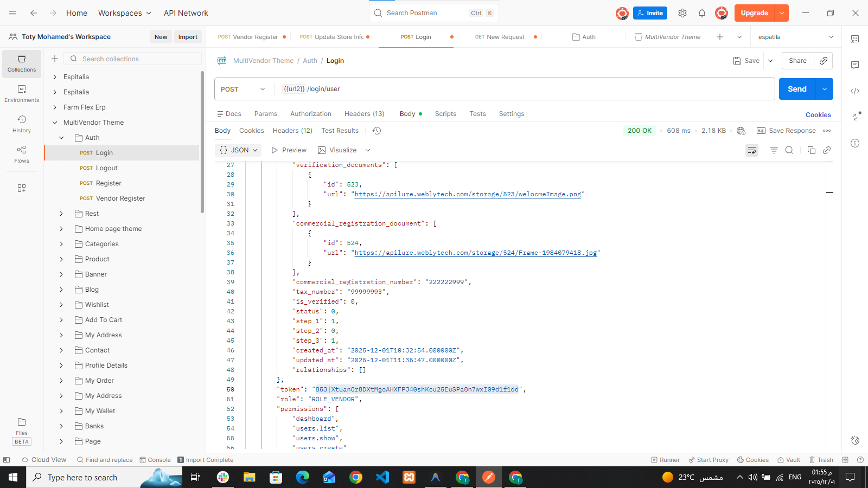Click the search icon in response toolbar
This screenshot has width=868, height=488.
(x=789, y=150)
